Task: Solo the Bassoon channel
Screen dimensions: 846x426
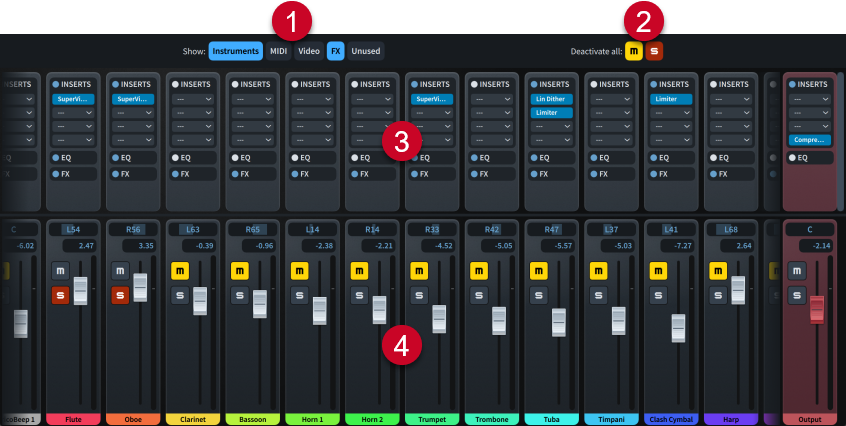Action: coord(240,294)
